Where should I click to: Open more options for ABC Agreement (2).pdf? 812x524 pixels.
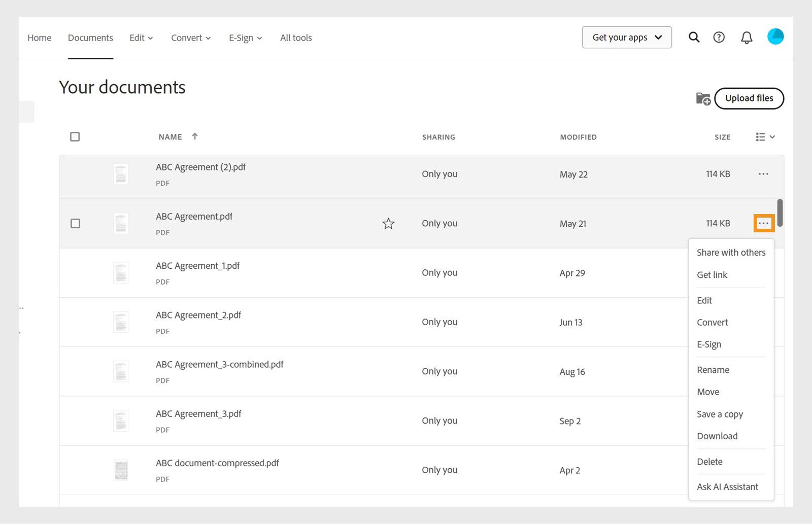763,174
